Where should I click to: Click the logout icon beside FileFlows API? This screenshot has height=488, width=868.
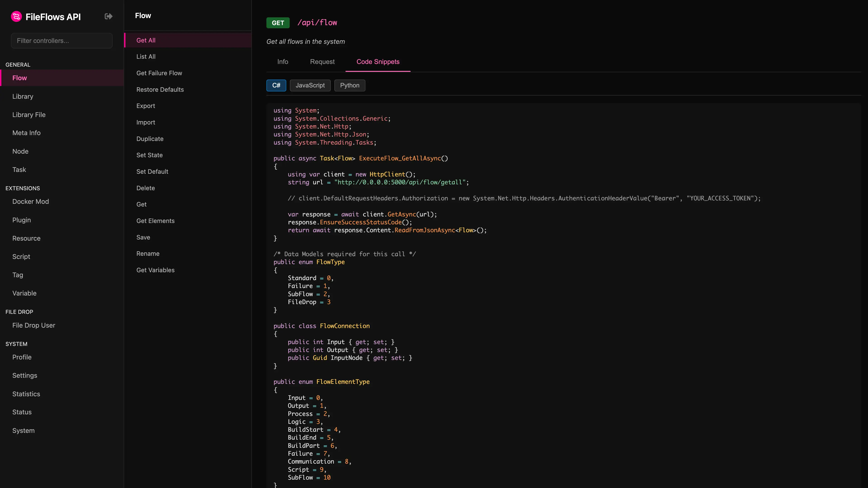[108, 16]
